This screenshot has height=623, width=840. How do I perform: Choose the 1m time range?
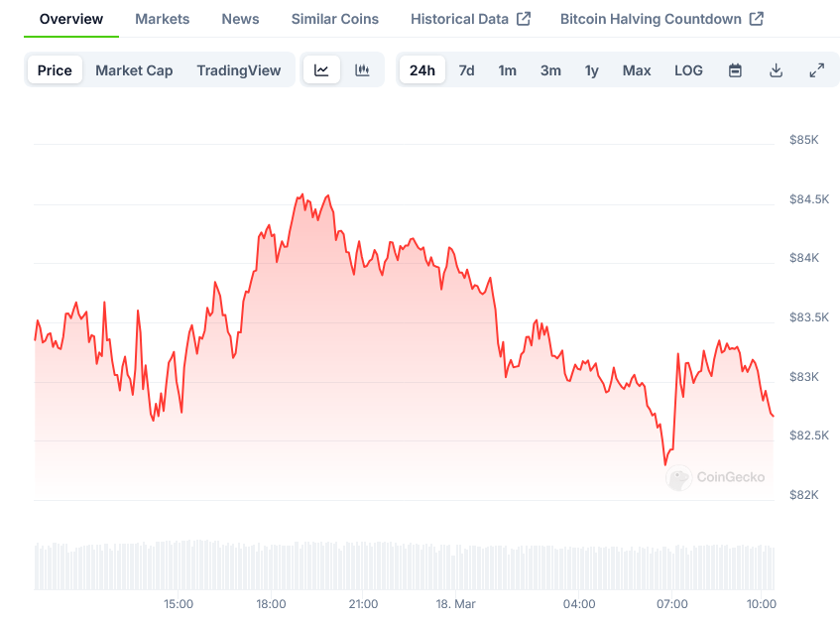[508, 70]
